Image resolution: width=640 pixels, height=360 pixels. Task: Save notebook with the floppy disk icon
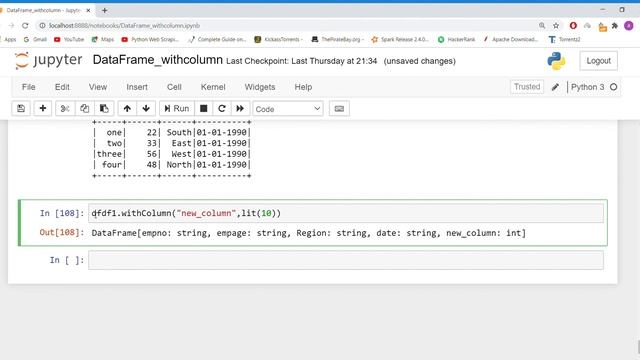21,109
